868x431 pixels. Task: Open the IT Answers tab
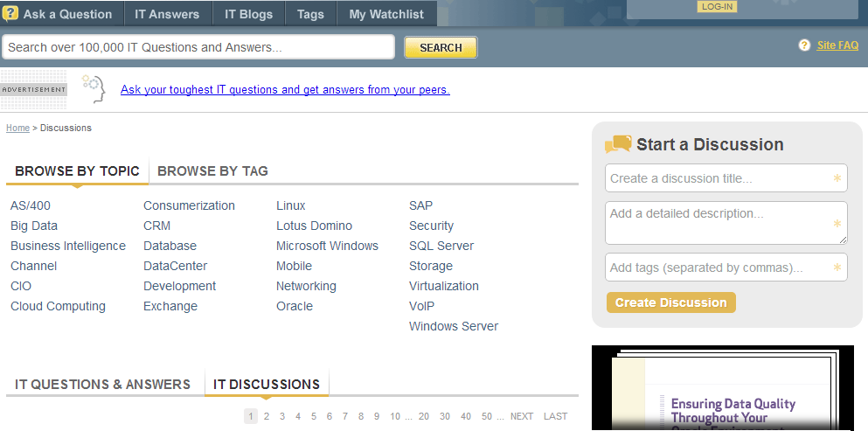point(167,14)
